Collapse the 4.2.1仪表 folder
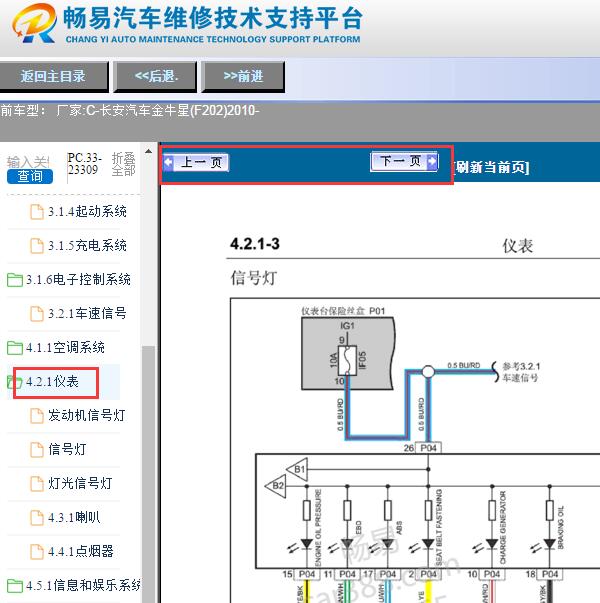Image resolution: width=600 pixels, height=603 pixels. click(52, 381)
